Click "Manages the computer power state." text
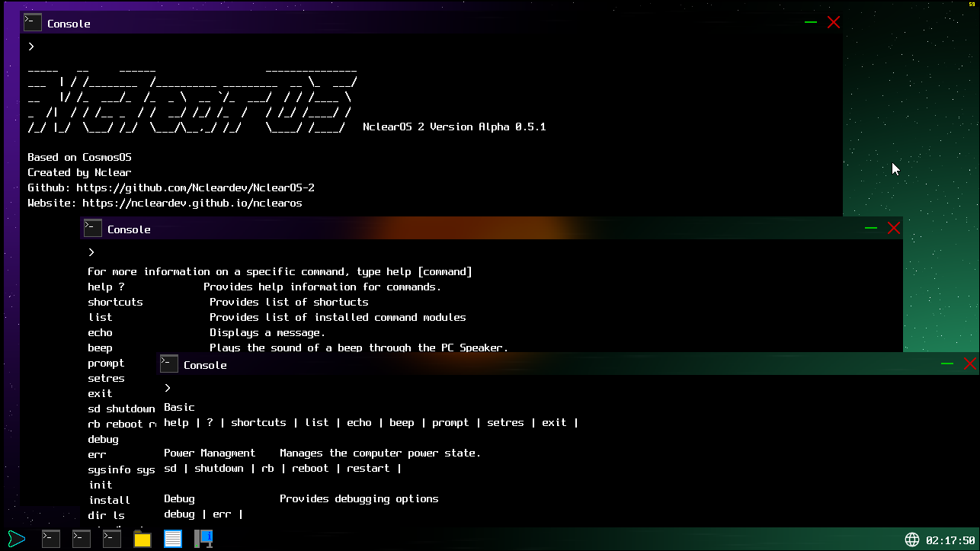The width and height of the screenshot is (980, 551). 380,453
